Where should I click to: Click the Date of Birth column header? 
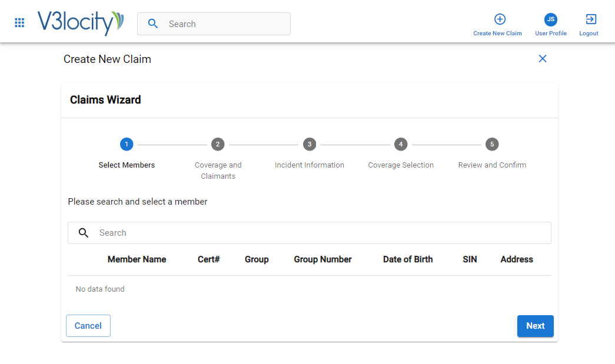pyautogui.click(x=407, y=259)
